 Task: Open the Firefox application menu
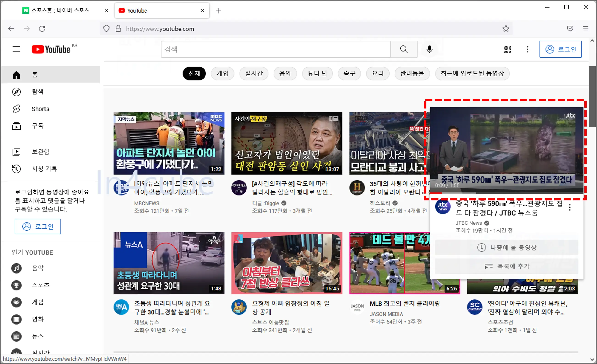[x=585, y=29]
